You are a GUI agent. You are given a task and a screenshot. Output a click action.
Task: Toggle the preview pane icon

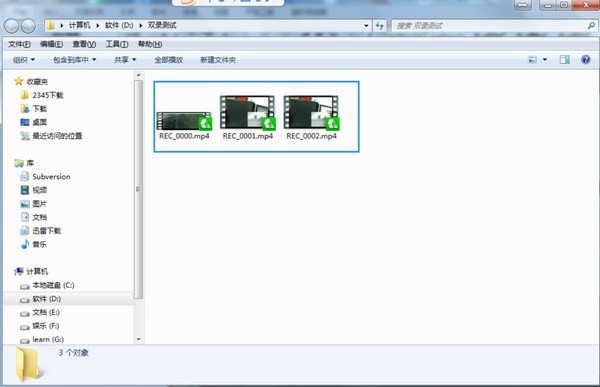[x=564, y=60]
